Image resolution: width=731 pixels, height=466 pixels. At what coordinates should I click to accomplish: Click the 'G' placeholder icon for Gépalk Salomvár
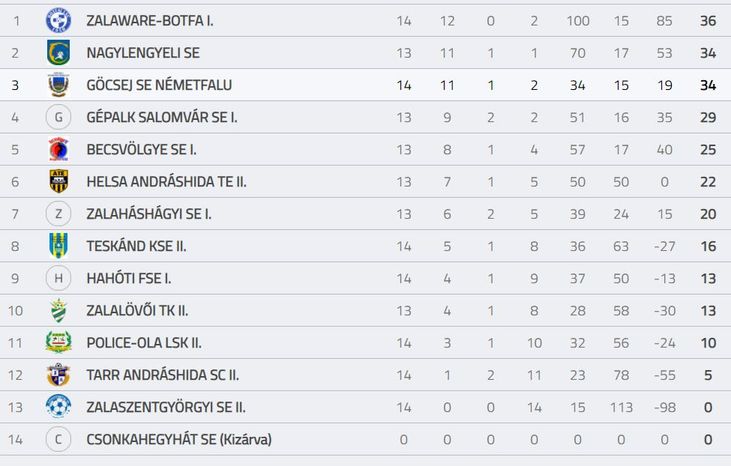[x=58, y=117]
